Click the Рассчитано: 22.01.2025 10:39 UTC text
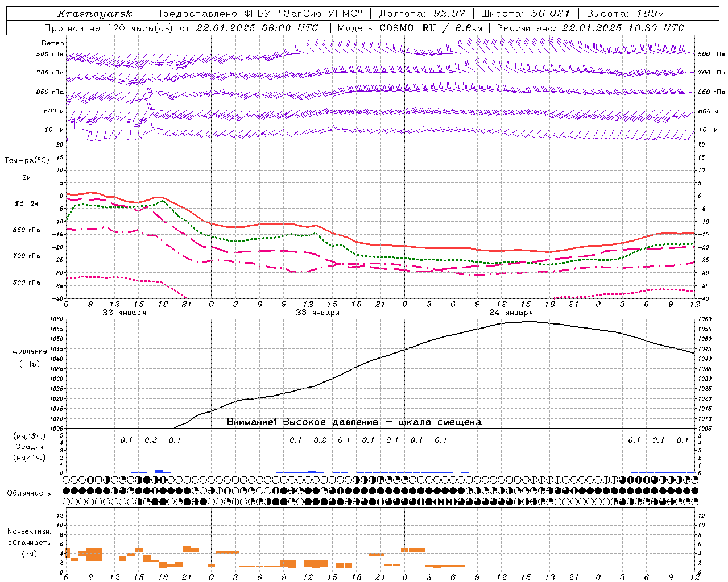Screen dimensions: 728x582 (590, 28)
